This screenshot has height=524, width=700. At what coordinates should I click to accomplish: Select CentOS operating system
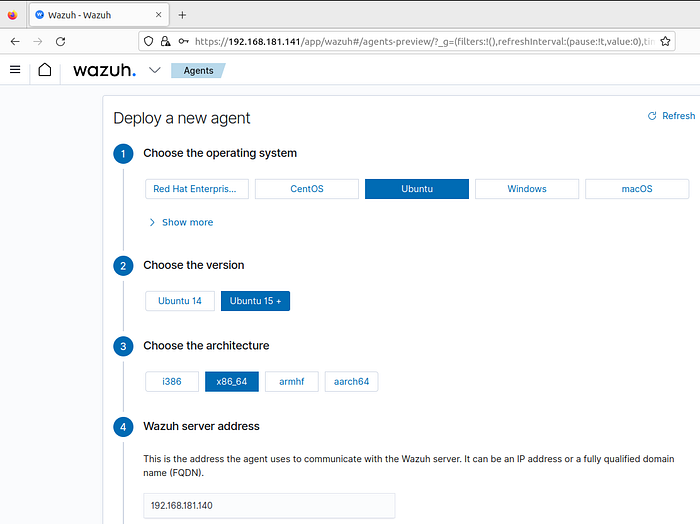(307, 189)
